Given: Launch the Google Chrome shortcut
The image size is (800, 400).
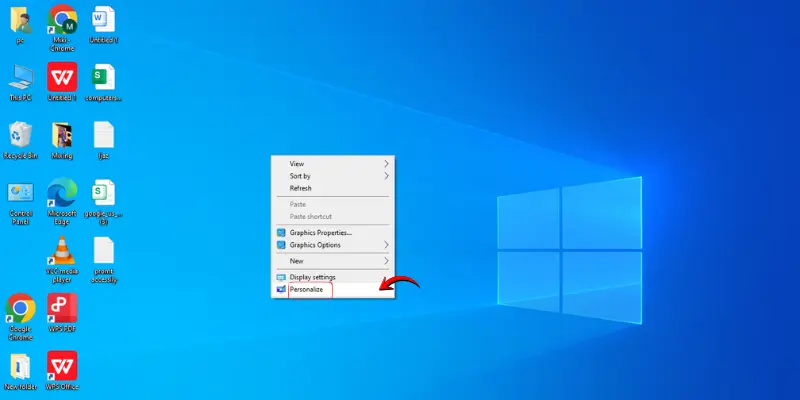Looking at the screenshot, I should (20, 308).
